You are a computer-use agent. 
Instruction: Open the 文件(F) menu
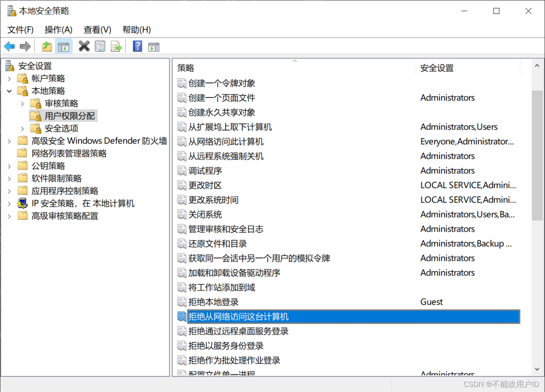(21, 30)
